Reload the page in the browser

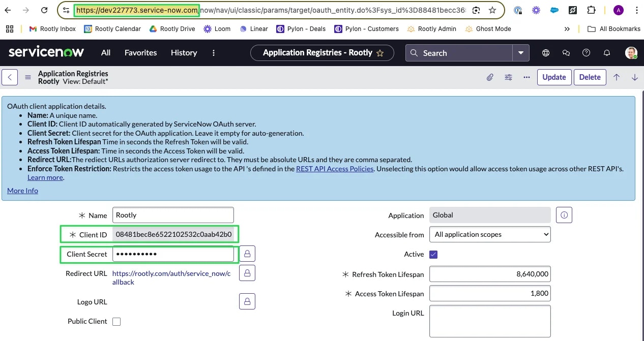[x=44, y=10]
